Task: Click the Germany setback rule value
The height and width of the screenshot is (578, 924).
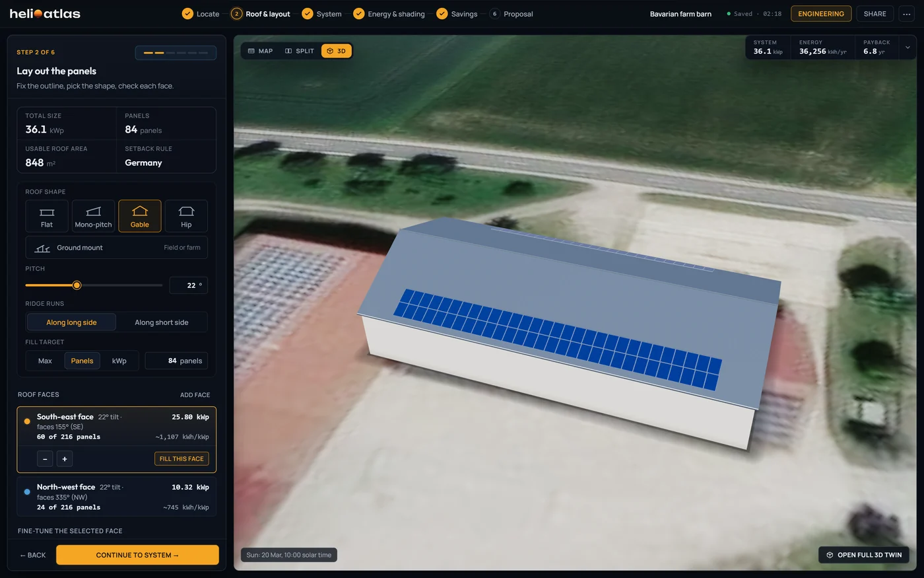Action: [x=143, y=163]
